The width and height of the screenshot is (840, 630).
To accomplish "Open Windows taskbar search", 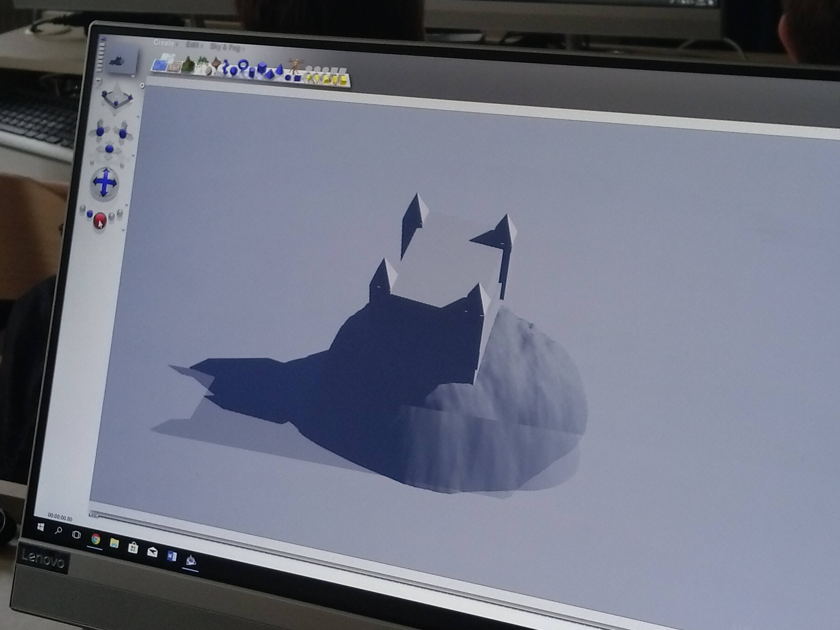I will coord(58,530).
